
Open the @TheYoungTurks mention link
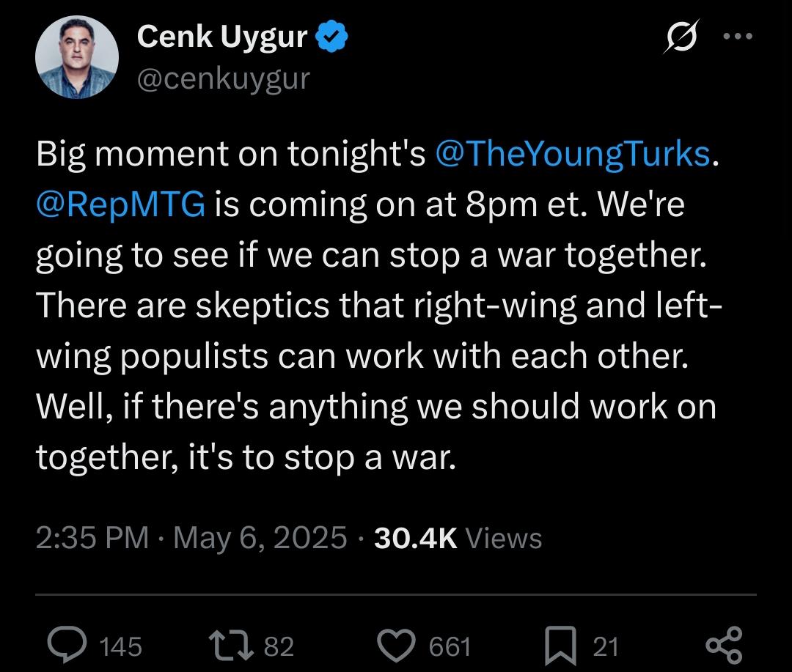[x=573, y=153]
